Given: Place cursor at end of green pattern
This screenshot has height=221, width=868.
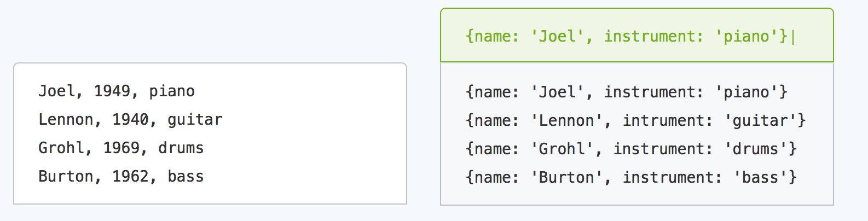Looking at the screenshot, I should (x=792, y=36).
